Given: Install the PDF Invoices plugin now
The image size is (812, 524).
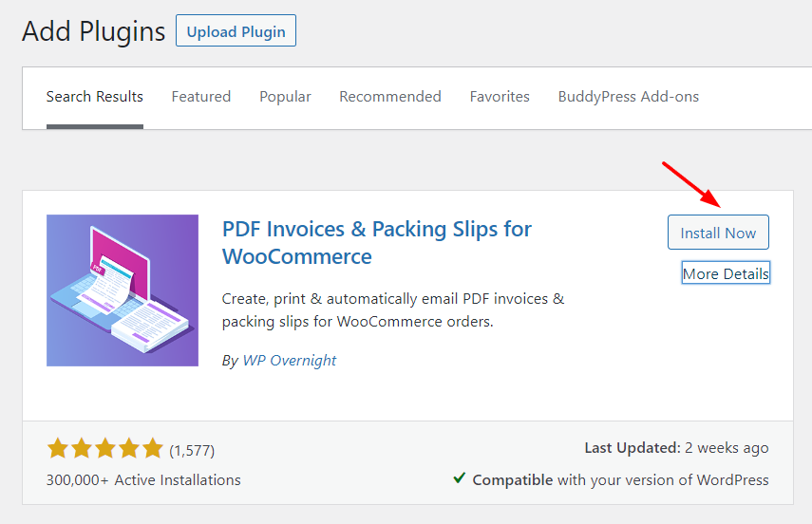Looking at the screenshot, I should [x=718, y=233].
